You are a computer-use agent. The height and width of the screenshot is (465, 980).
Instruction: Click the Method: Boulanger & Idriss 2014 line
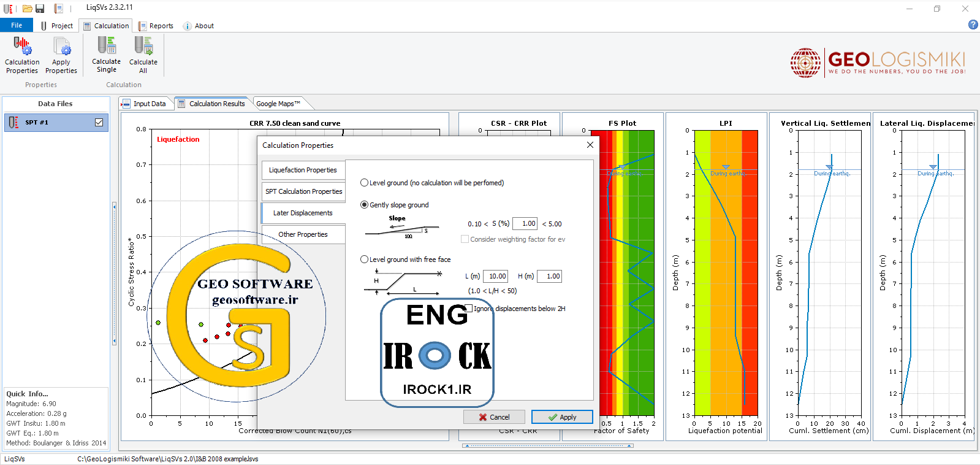click(x=56, y=443)
